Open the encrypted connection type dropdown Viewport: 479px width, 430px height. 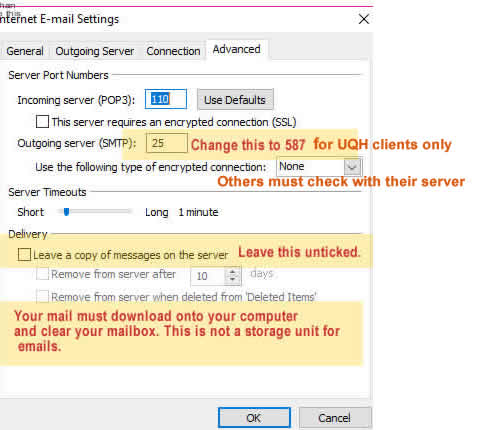(319, 166)
